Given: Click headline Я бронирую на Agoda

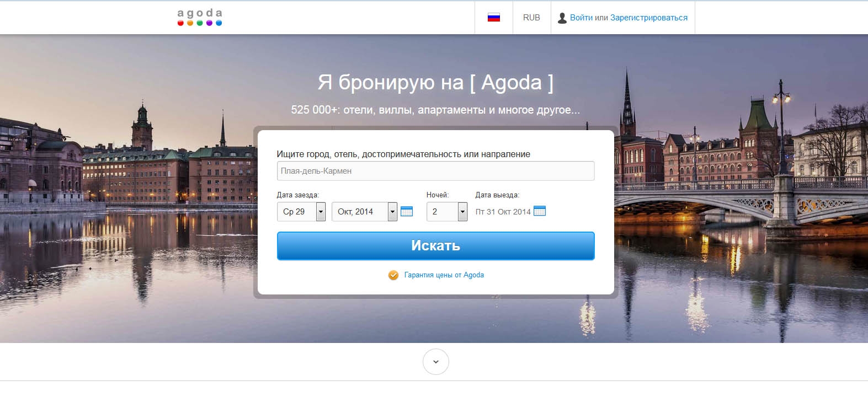Looking at the screenshot, I should tap(435, 82).
